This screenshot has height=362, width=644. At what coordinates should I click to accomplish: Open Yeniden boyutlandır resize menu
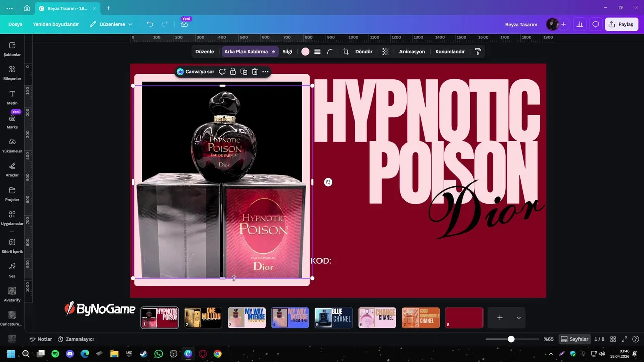click(x=56, y=24)
